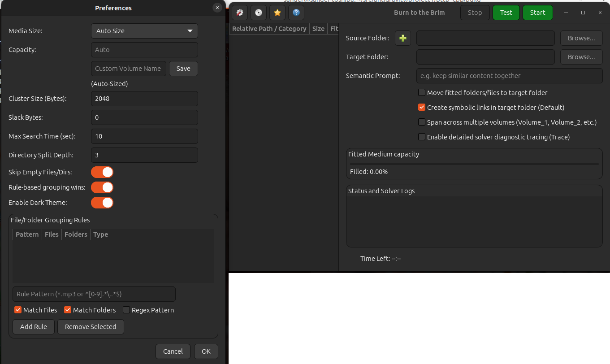This screenshot has height=364, width=610.
Task: Click the Target Folder path field
Action: coord(485,57)
